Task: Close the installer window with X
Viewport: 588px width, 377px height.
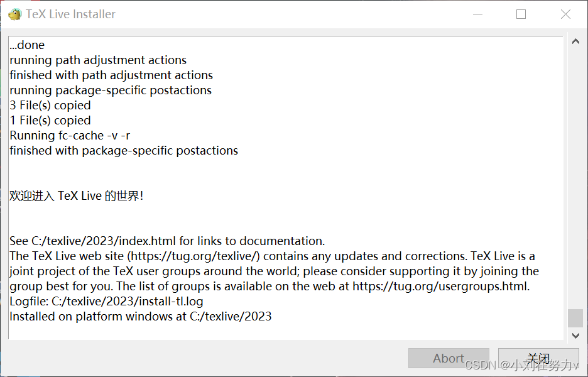Action: 565,14
